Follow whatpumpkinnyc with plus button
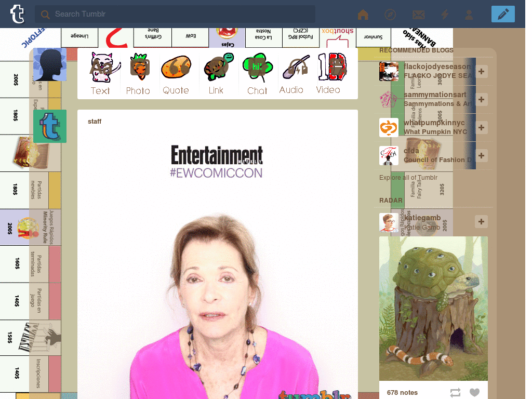The height and width of the screenshot is (399, 532). [481, 128]
